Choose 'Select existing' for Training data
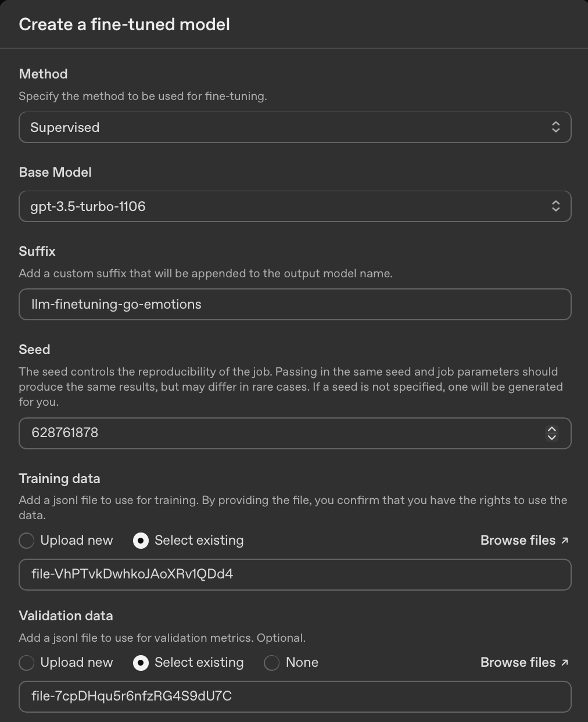The image size is (588, 722). pyautogui.click(x=141, y=541)
